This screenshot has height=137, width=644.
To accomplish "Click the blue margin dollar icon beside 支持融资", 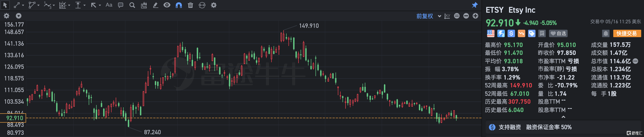I will point(492,127).
